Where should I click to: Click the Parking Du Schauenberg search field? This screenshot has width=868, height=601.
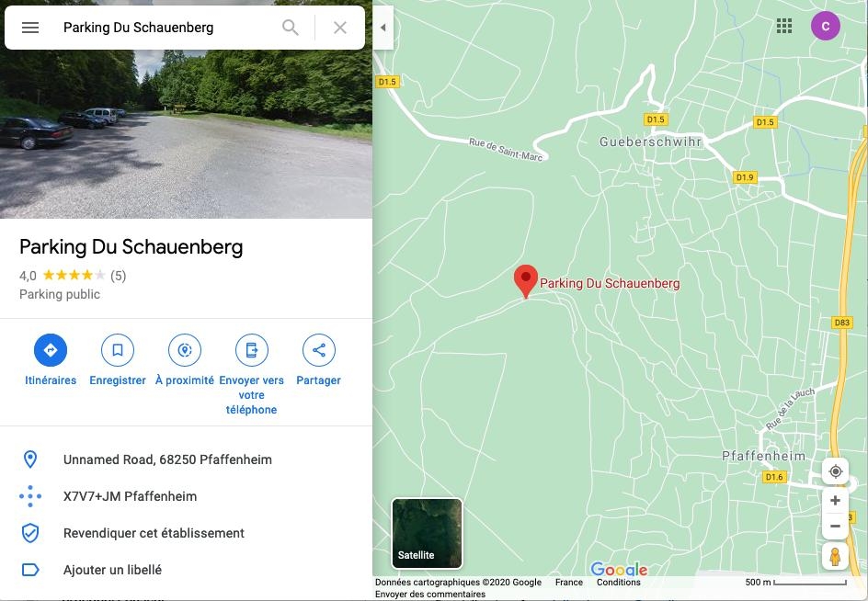166,28
